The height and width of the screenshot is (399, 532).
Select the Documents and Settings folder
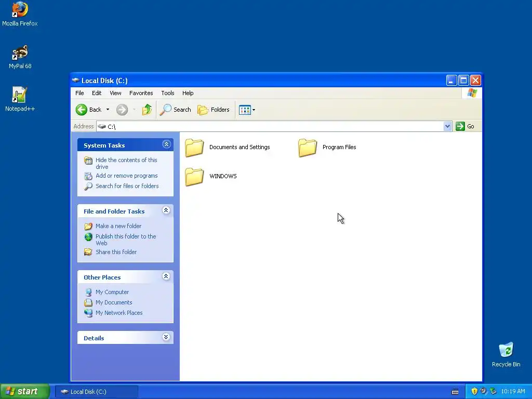tap(228, 147)
